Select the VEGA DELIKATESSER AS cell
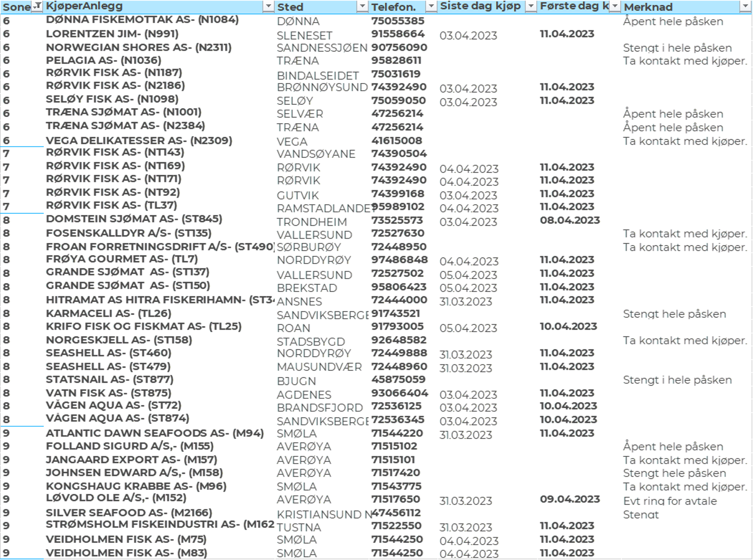This screenshot has height=560, width=753. pyautogui.click(x=138, y=140)
